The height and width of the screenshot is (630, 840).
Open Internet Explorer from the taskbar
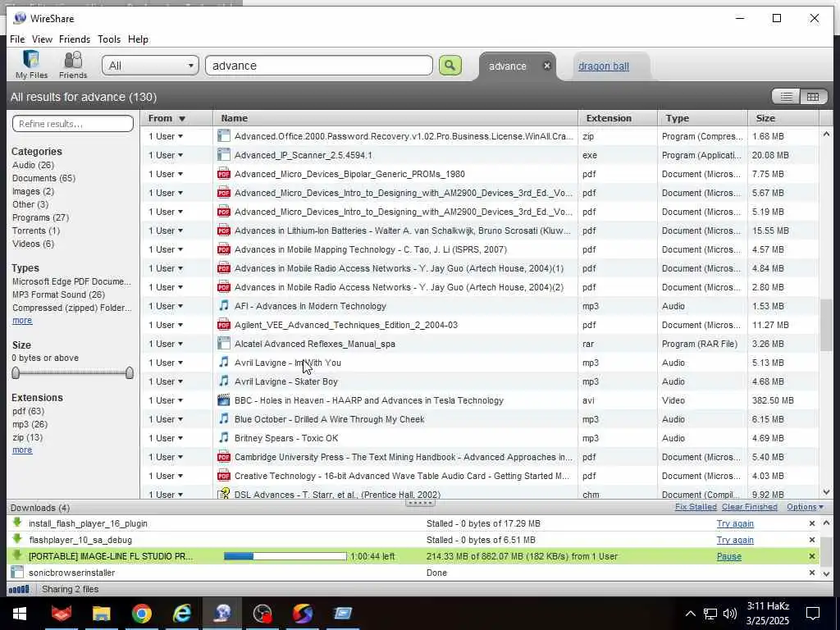pos(182,614)
